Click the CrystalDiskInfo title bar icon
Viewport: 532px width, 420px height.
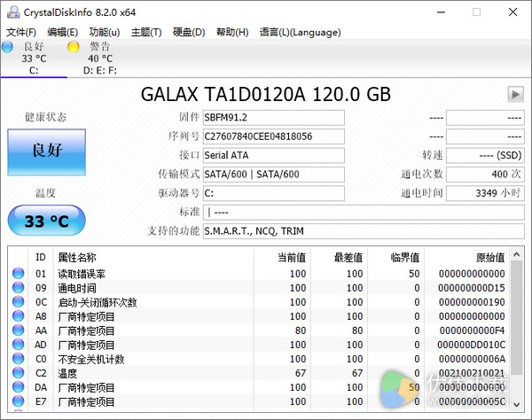click(13, 12)
